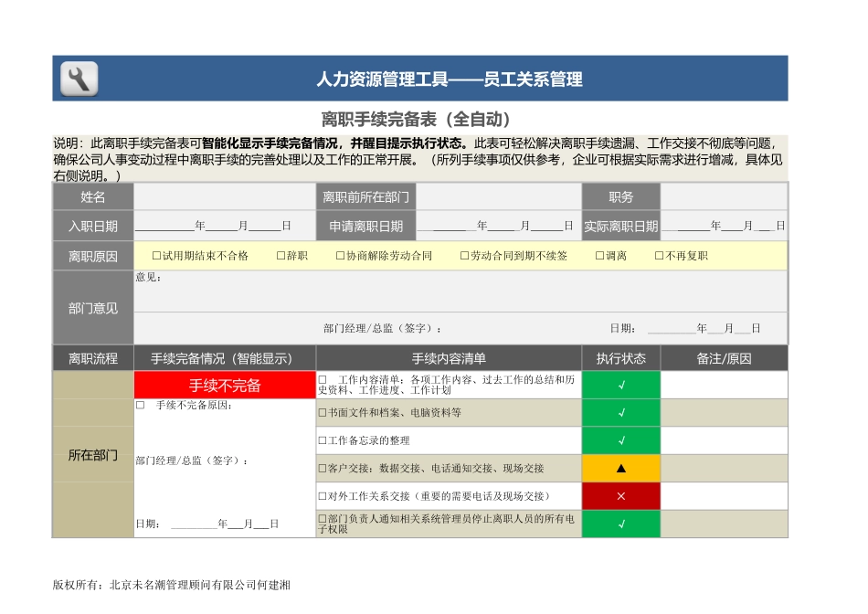This screenshot has width=868, height=614.
Task: Check the 调离 checkbox
Action: tap(599, 256)
